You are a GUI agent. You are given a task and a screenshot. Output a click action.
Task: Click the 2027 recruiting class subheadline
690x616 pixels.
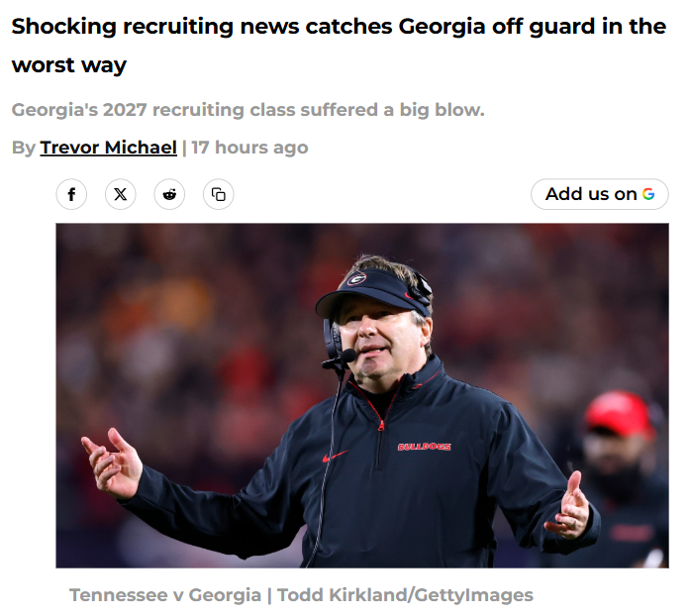[x=248, y=109]
